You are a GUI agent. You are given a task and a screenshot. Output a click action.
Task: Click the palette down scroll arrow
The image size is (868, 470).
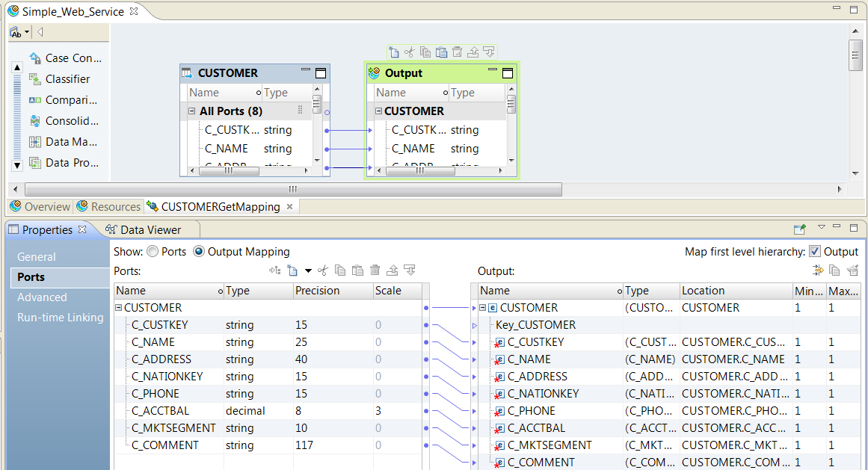click(17, 165)
